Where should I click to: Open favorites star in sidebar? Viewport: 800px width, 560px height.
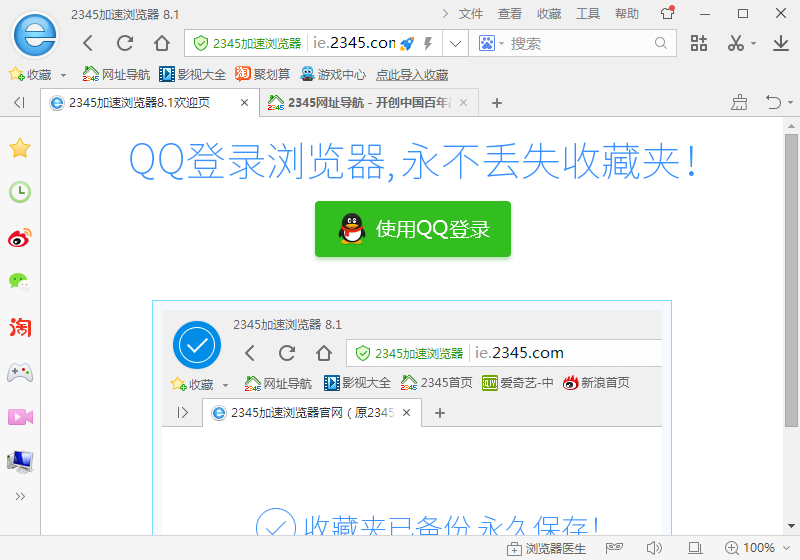[x=20, y=148]
